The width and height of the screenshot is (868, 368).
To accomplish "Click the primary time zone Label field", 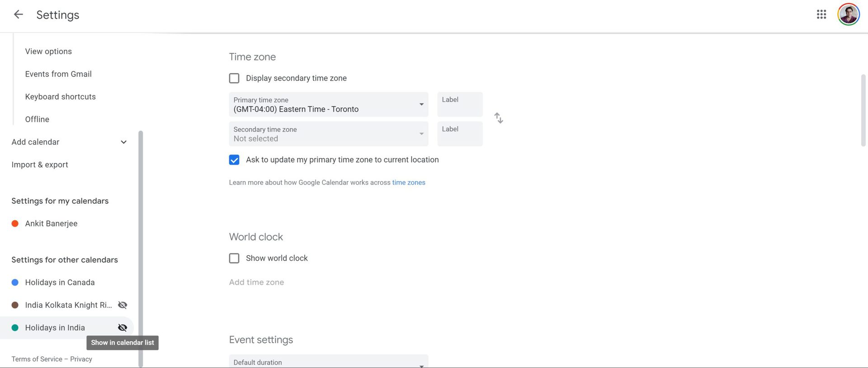I will click(x=459, y=104).
